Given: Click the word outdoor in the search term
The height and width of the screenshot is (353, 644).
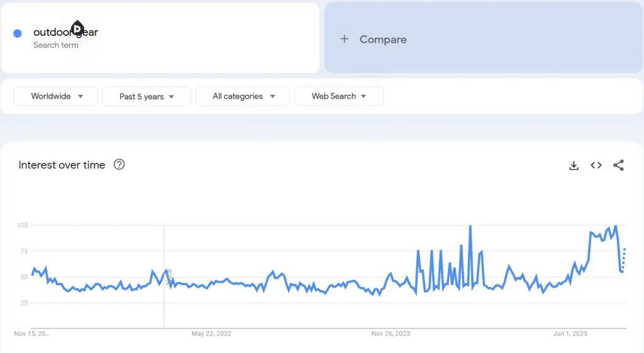Looking at the screenshot, I should 49,32.
